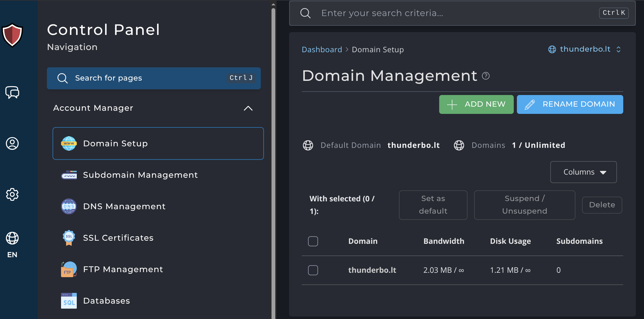Select the thunderbo.lt row checkbox
Image resolution: width=644 pixels, height=319 pixels.
pyautogui.click(x=313, y=270)
